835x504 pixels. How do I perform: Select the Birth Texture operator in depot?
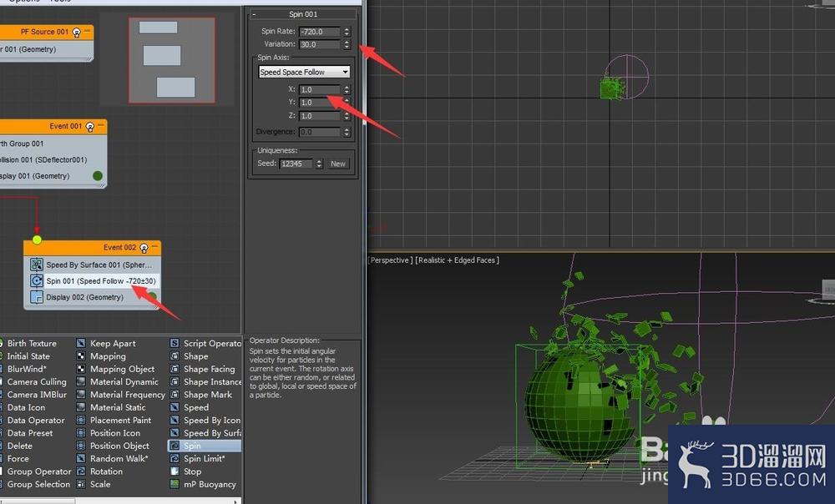pos(33,343)
